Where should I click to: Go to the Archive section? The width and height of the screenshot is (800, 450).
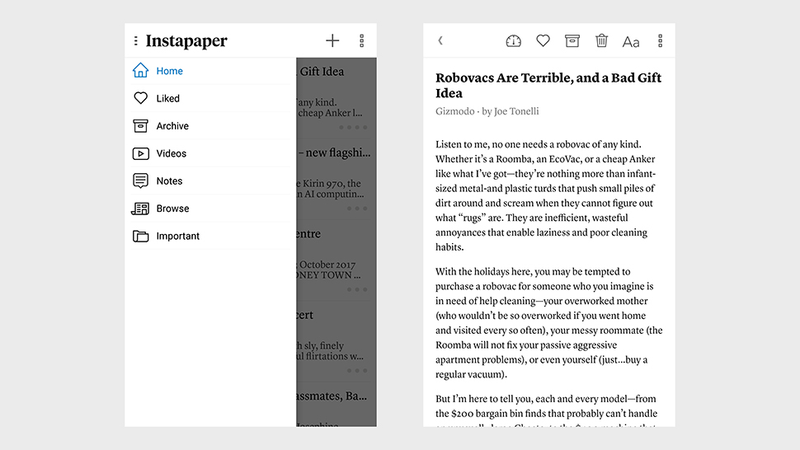210,126
